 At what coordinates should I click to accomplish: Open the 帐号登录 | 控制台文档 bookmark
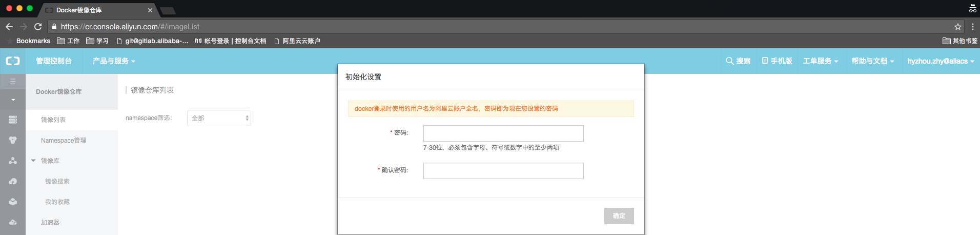[231, 41]
